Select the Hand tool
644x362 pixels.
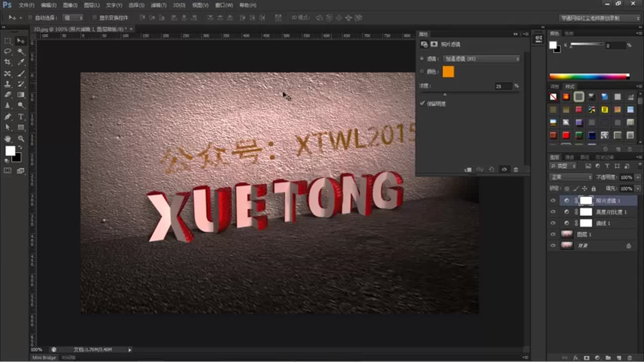tap(8, 139)
